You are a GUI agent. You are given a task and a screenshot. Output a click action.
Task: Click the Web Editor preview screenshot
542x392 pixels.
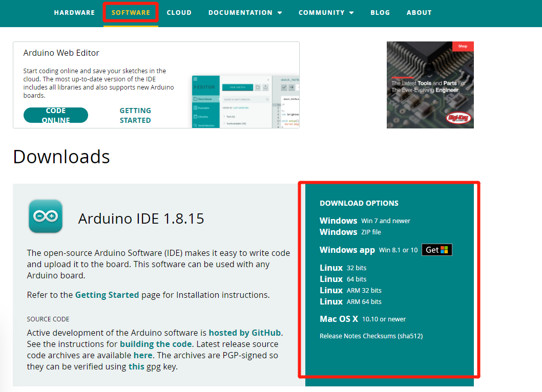(x=245, y=101)
